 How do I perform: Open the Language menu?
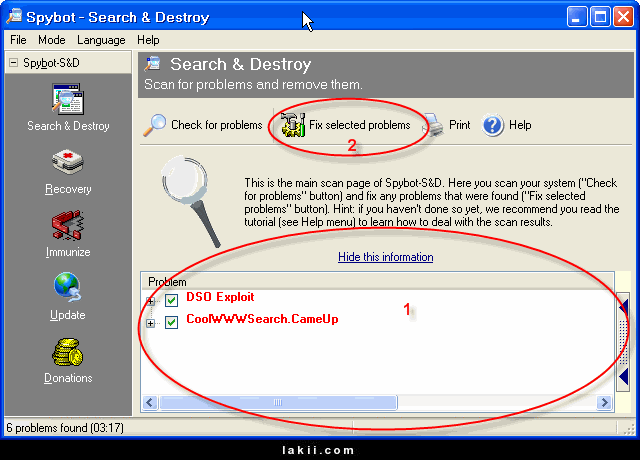tap(101, 40)
